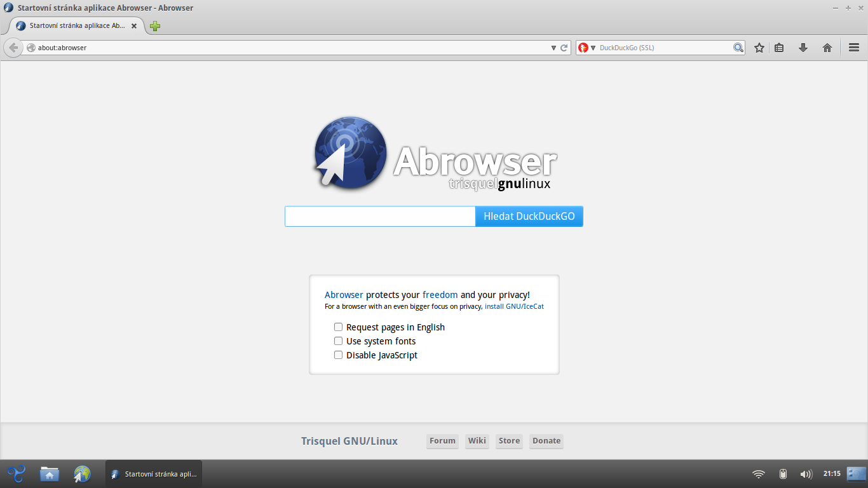Image resolution: width=868 pixels, height=488 pixels.
Task: Show bookmarks list icon in toolbar
Action: click(779, 48)
